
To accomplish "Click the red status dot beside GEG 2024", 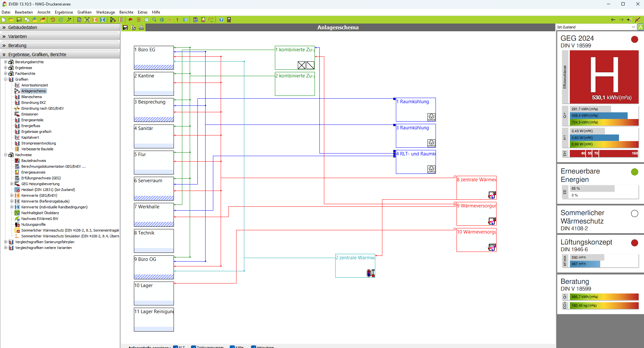I will pos(634,39).
